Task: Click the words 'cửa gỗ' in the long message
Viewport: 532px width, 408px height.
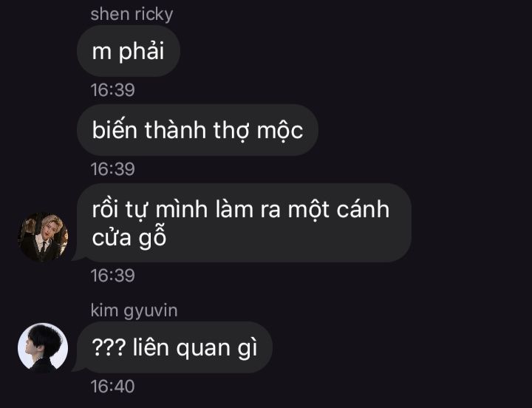Action: 129,238
